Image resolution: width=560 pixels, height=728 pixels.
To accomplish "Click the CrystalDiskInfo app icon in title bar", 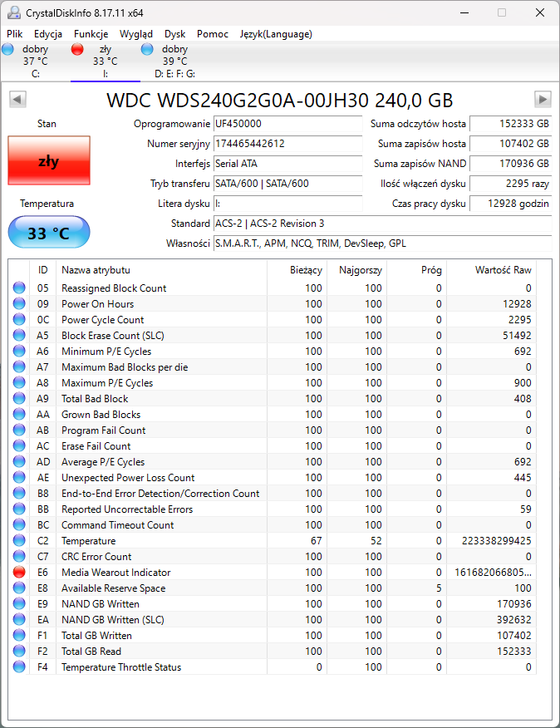I will pos(14,12).
